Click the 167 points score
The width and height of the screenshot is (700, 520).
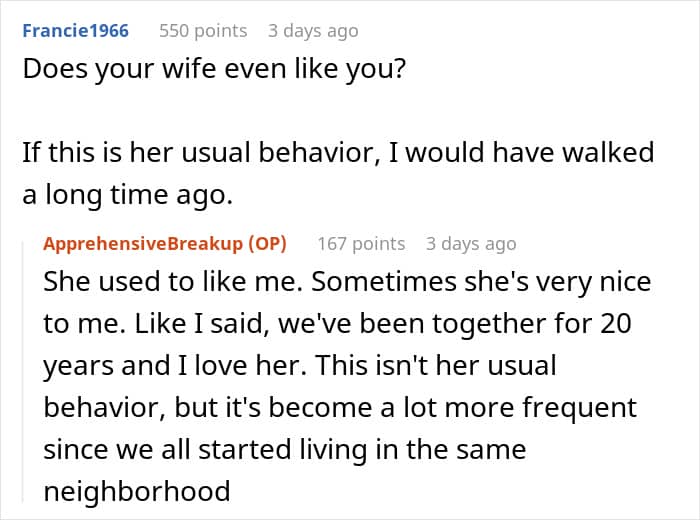[x=361, y=243]
